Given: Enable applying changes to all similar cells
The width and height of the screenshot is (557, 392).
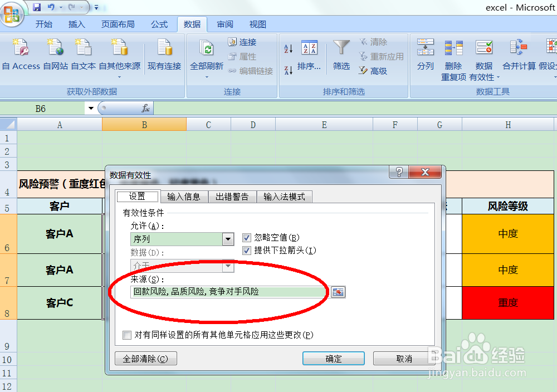Looking at the screenshot, I should coord(126,335).
